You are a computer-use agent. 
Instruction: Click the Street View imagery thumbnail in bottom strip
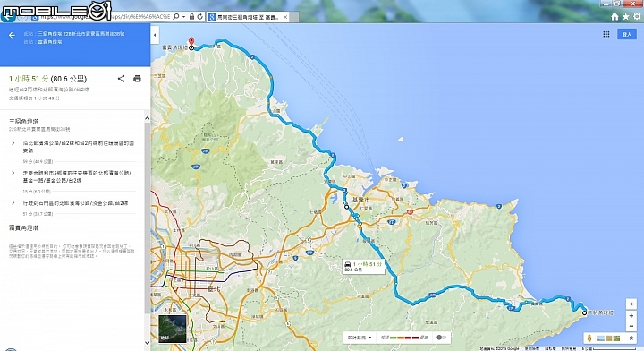point(601,338)
